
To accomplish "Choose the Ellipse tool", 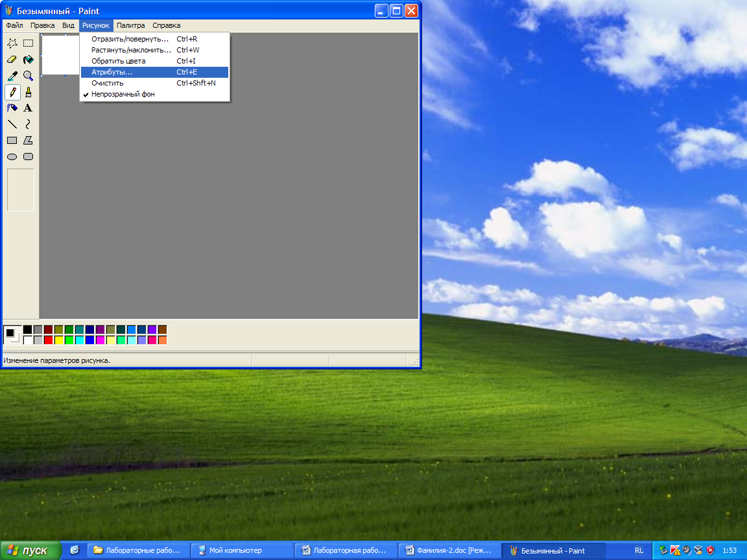I will pos(12,157).
